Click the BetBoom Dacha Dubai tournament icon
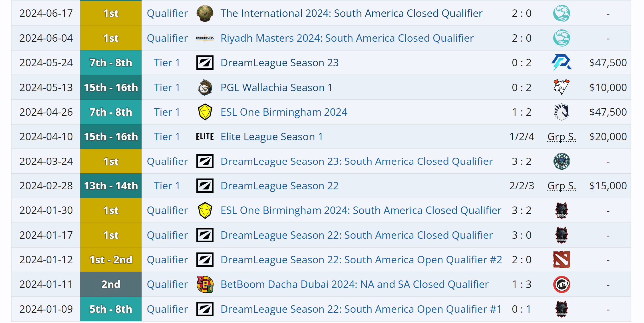This screenshot has width=644, height=323. click(205, 284)
